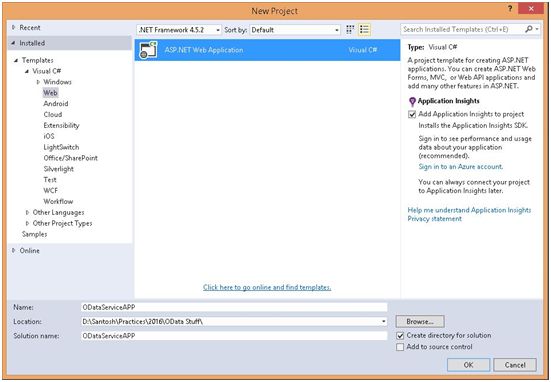The image size is (551, 382).
Task: Select the Samples tree item
Action: (34, 234)
